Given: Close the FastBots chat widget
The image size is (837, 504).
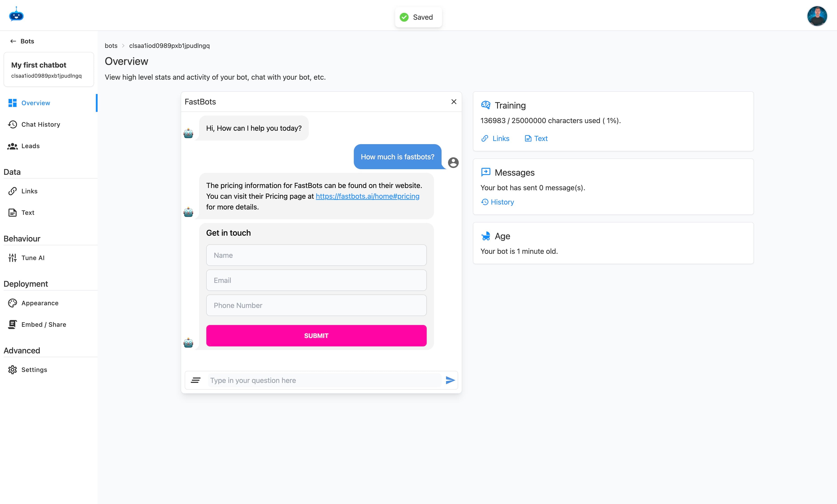Looking at the screenshot, I should pos(453,102).
